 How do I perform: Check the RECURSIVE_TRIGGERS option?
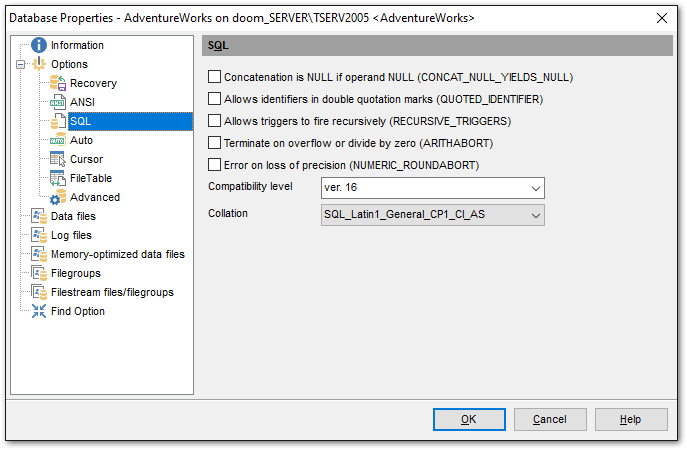[x=214, y=120]
